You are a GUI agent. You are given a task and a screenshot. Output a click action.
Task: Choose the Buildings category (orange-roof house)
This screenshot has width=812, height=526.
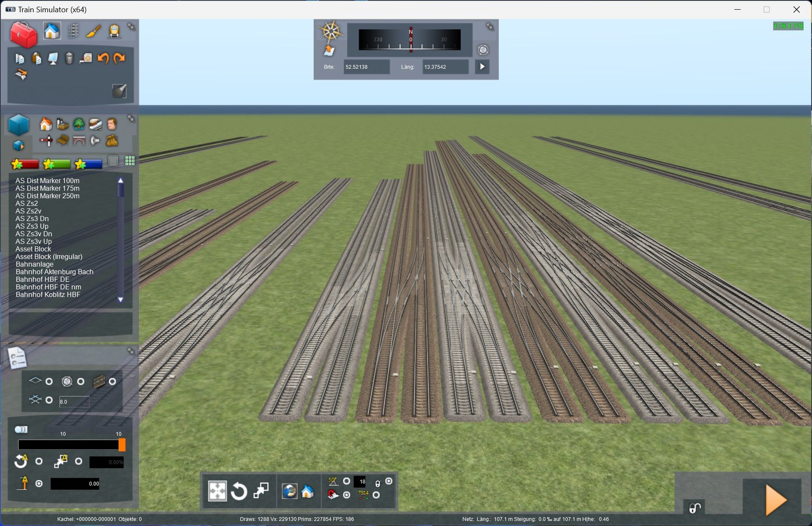click(x=46, y=124)
